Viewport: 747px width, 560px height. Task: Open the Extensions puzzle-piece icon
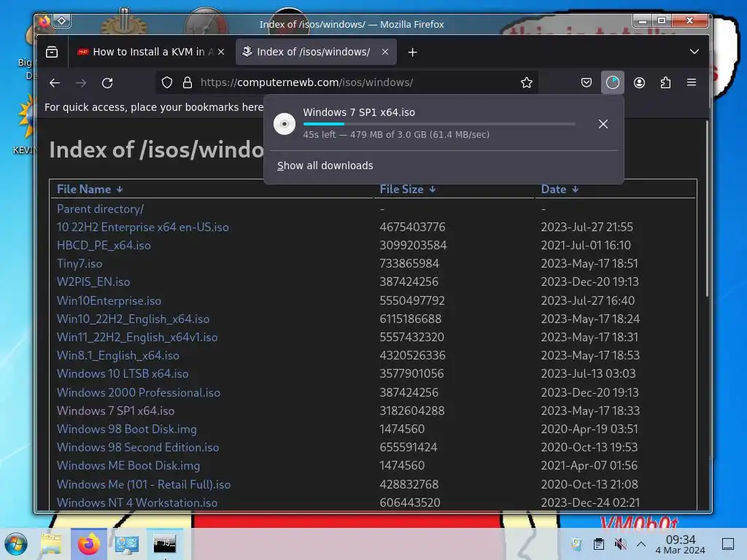665,82
